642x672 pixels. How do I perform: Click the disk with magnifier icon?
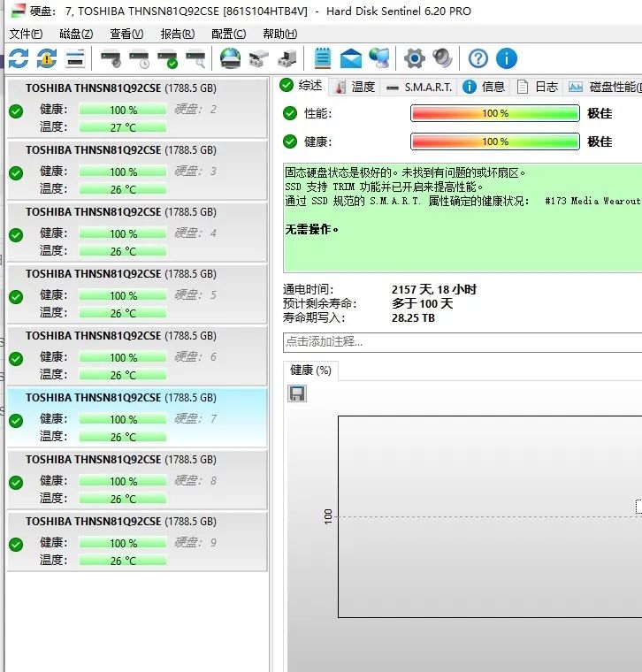[195, 58]
